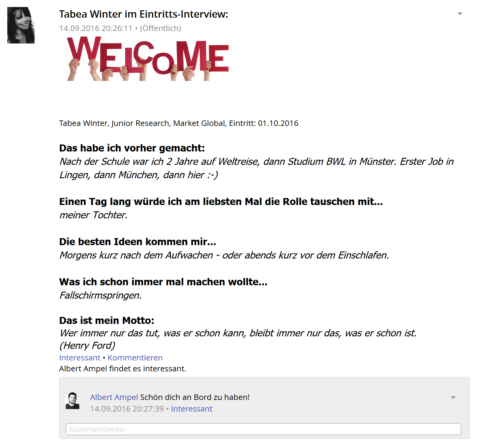Click the Kommentieren link below post
The height and width of the screenshot is (448, 483).
(135, 358)
